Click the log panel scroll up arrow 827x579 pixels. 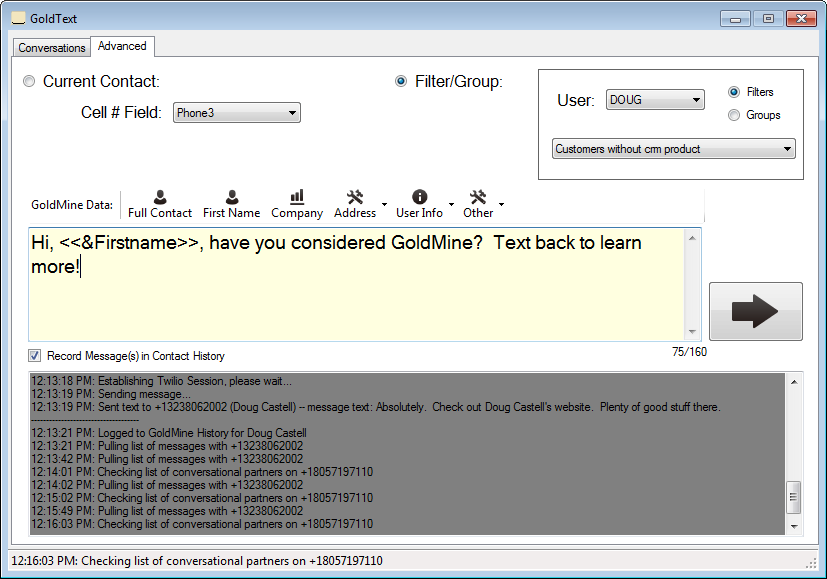794,382
